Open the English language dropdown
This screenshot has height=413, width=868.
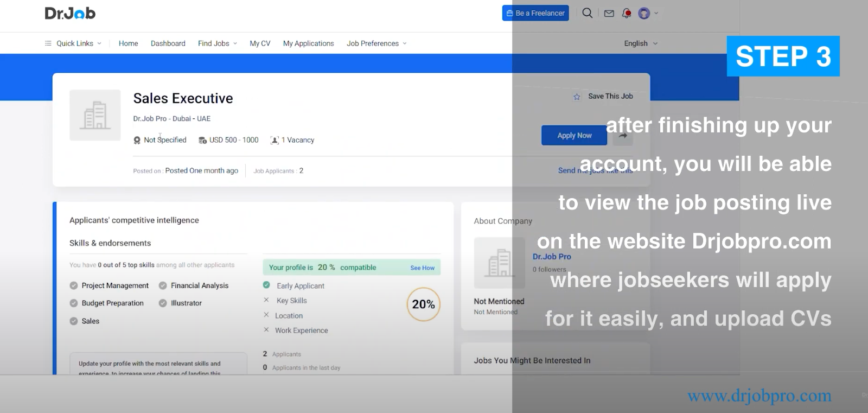coord(641,43)
